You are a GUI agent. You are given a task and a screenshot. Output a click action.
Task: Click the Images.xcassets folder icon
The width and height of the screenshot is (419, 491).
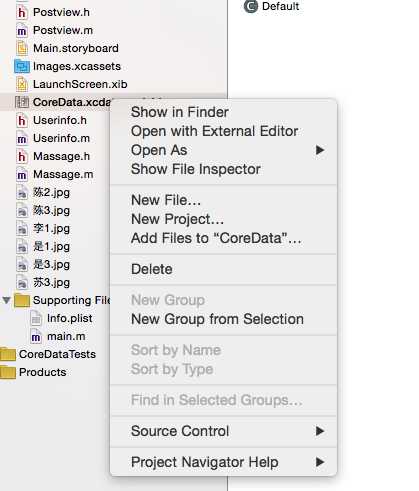pos(22,66)
